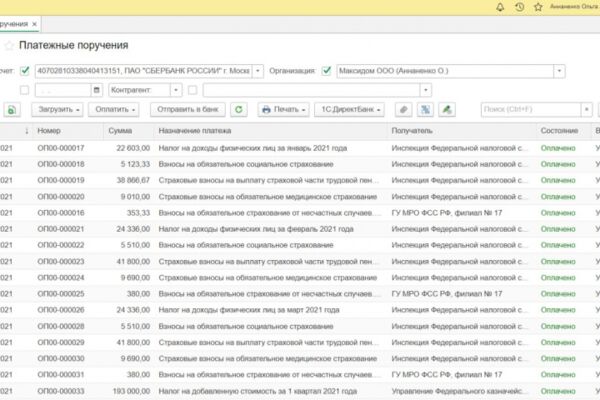Close the Платежные поручения tab
This screenshot has height=400, width=600.
(x=34, y=24)
